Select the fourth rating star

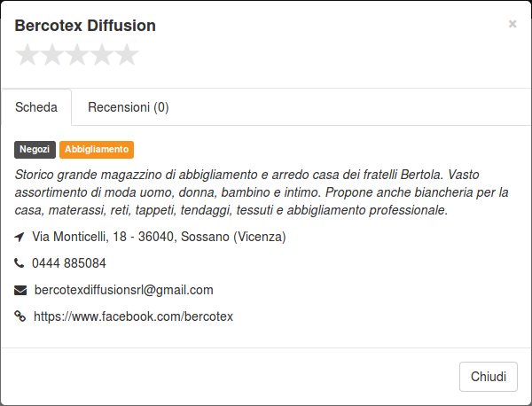102,55
